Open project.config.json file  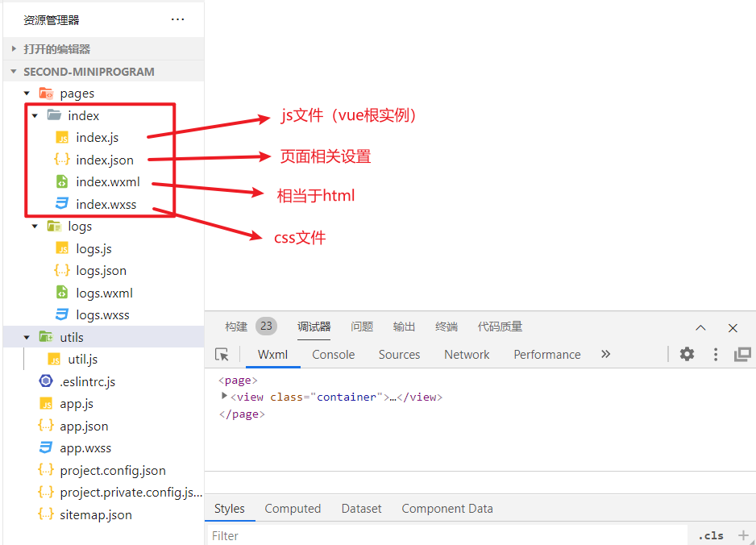coord(112,471)
